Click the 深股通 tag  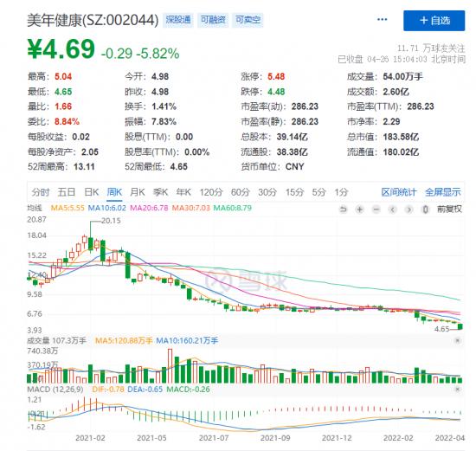(178, 20)
